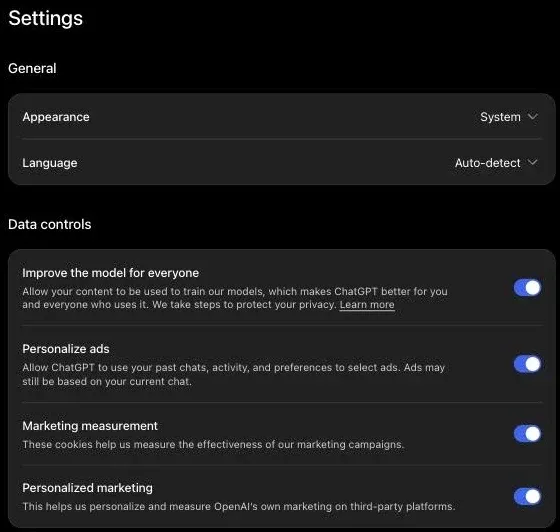Click the description starting 'Allow your content to be used'
This screenshot has width=560, height=532.
(235, 298)
